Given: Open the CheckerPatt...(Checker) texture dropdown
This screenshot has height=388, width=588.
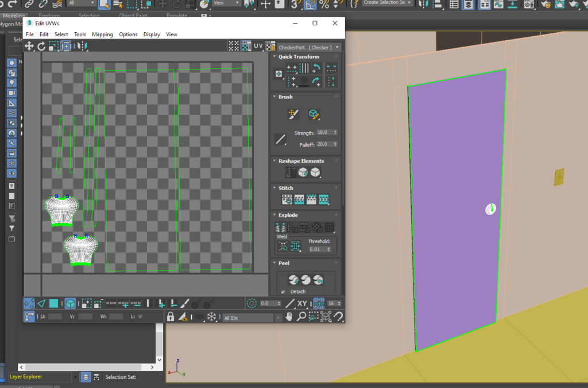Looking at the screenshot, I should 338,47.
